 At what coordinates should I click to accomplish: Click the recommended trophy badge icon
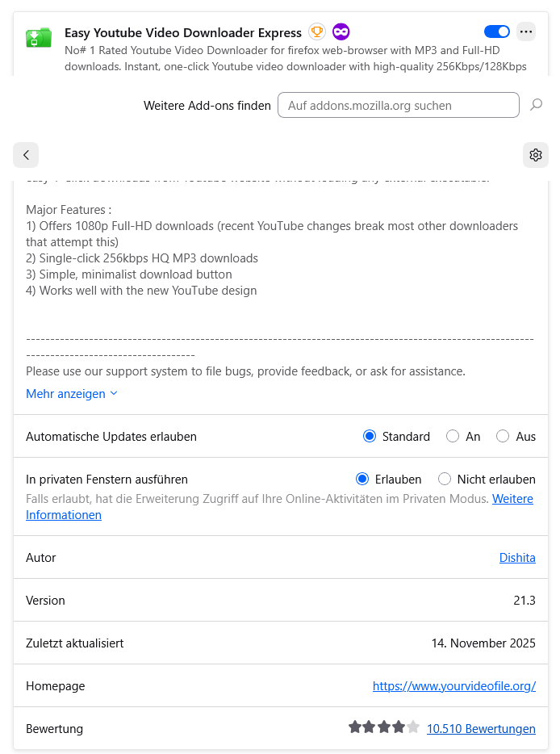click(x=316, y=32)
